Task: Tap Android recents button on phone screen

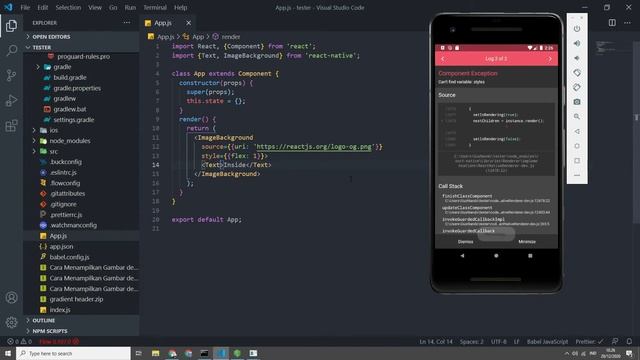Action: click(x=530, y=256)
